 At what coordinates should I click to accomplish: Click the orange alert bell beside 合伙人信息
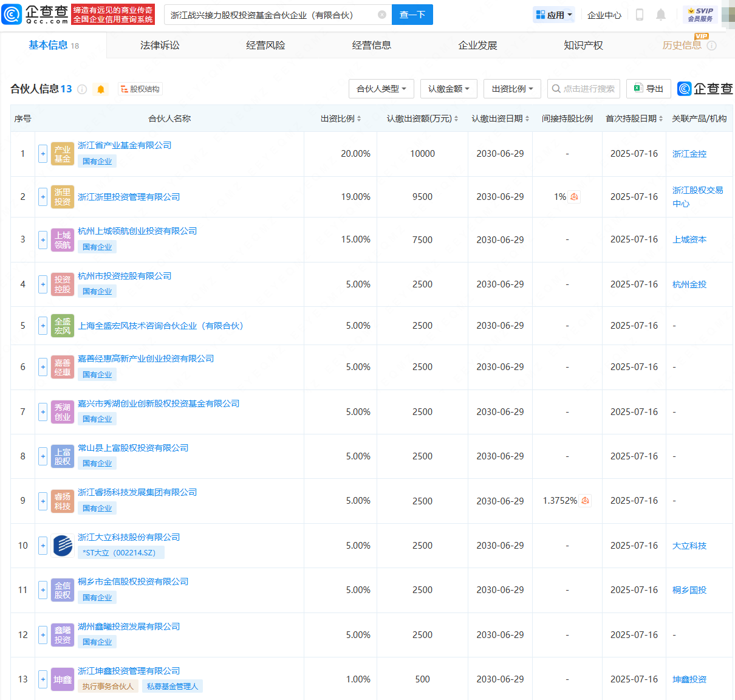click(x=101, y=89)
